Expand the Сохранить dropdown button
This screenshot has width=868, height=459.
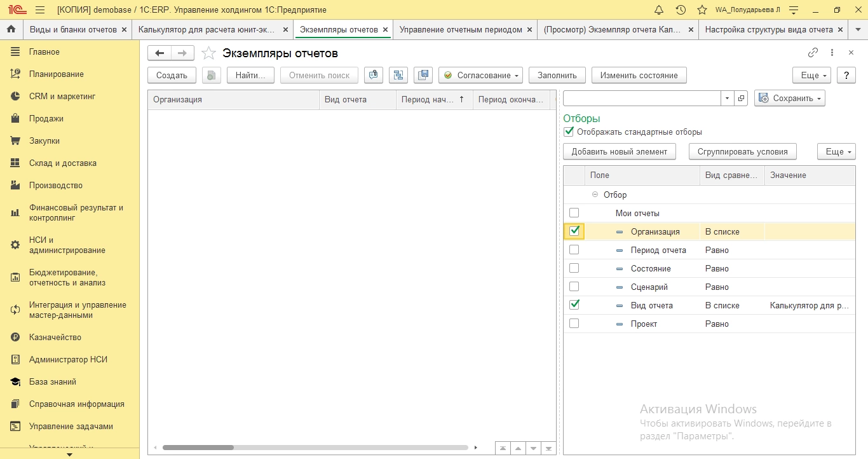coord(789,99)
